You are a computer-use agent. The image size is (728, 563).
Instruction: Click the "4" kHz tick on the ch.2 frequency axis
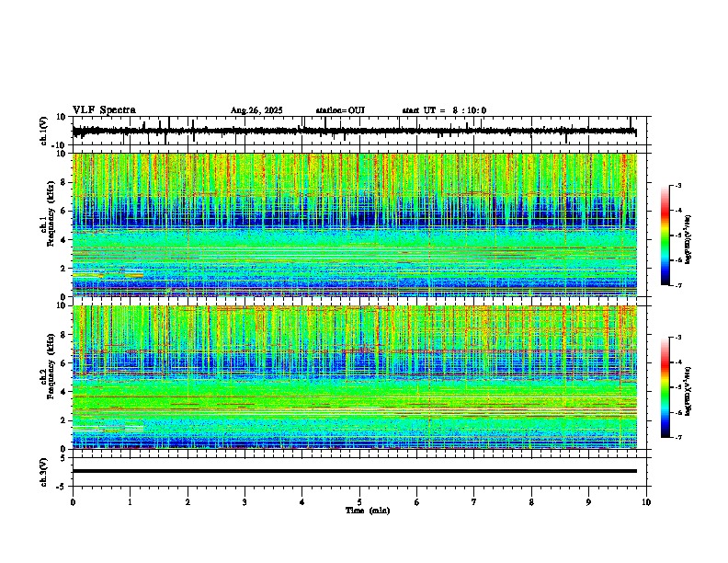(64, 392)
